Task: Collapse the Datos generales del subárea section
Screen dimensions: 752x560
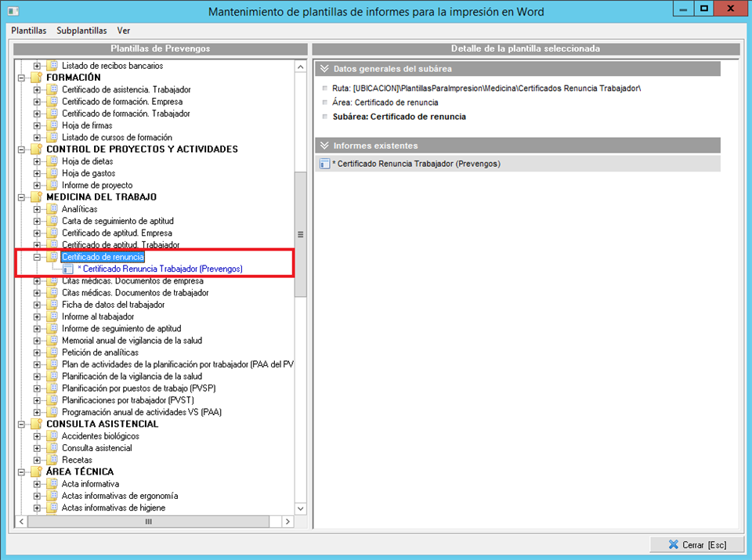Action: pos(324,69)
